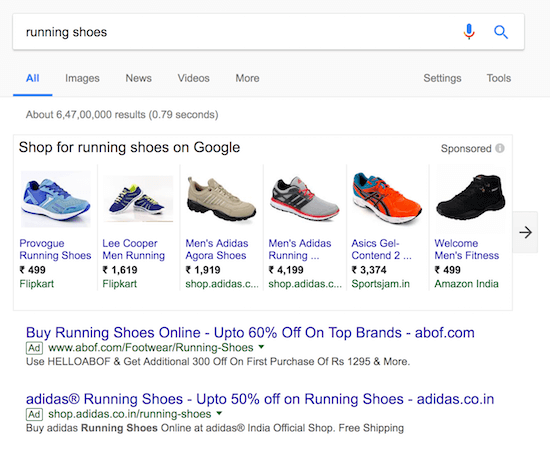Screen dimensions: 550x455
Task: Open the search Settings menu
Action: click(x=442, y=78)
